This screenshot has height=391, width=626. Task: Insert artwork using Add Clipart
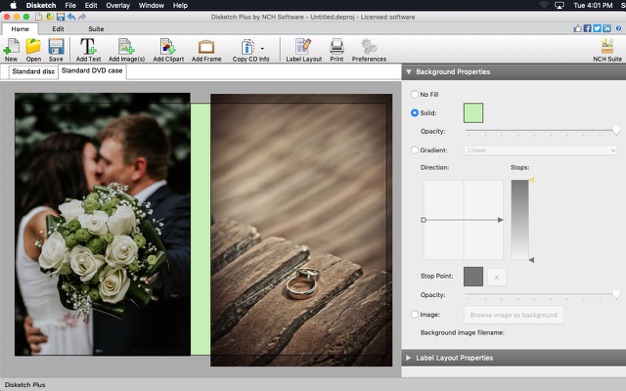point(168,50)
